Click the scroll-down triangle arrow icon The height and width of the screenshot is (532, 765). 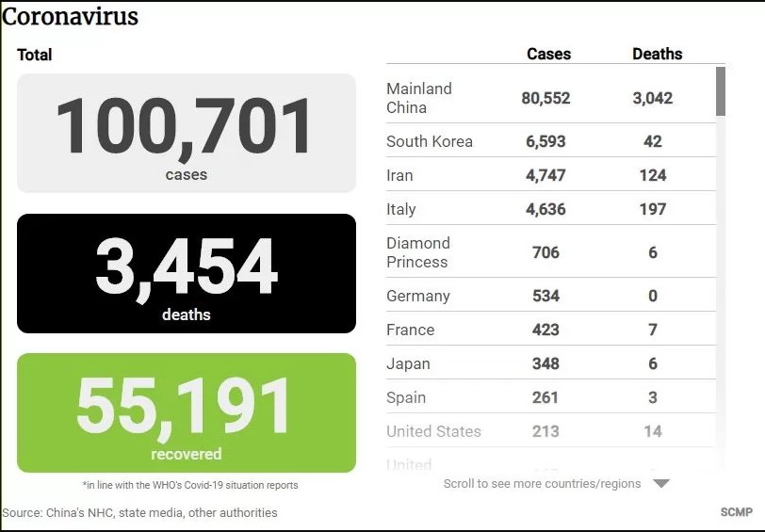[661, 484]
